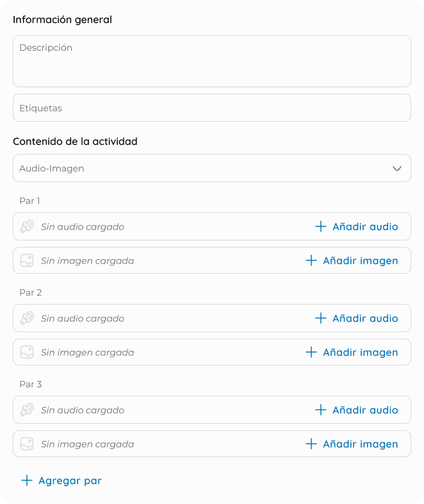Click the audio speaker icon in Par 1

pos(27,226)
